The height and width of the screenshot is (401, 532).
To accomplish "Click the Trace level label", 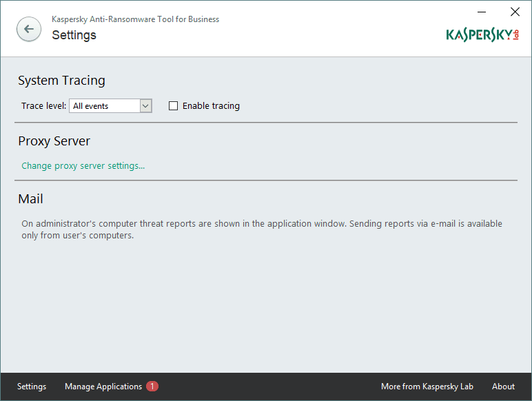I will pos(44,106).
